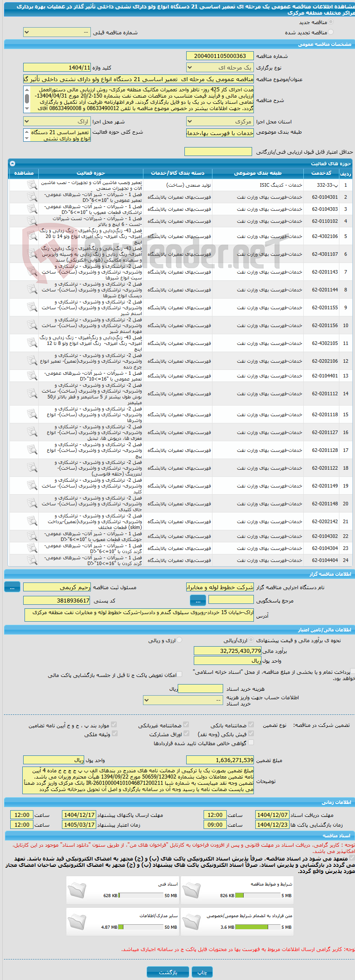View details icon for row 14
355x980 pixels.
(x=32, y=394)
